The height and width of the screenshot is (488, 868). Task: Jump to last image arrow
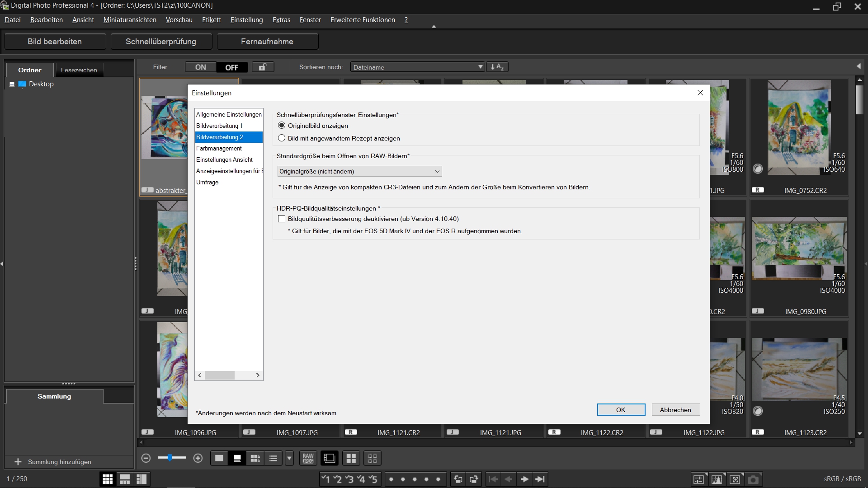point(540,479)
